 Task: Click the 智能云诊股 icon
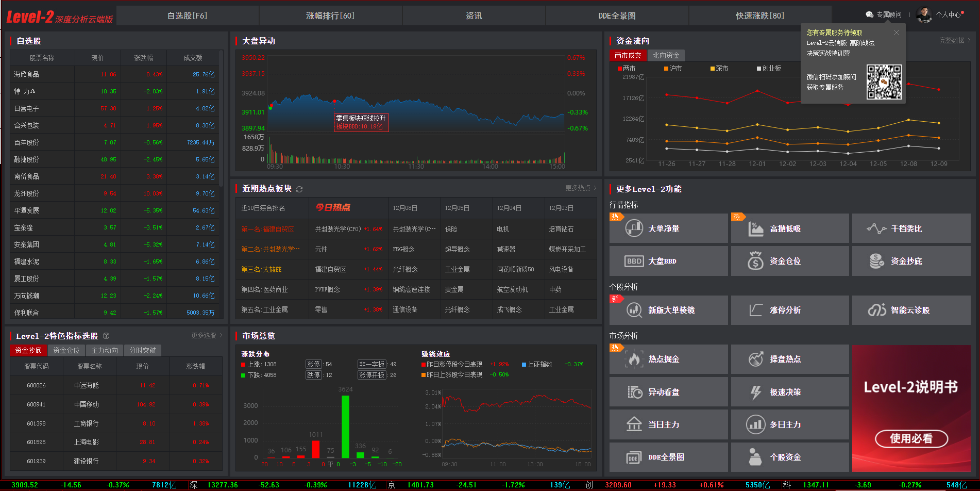(x=876, y=310)
